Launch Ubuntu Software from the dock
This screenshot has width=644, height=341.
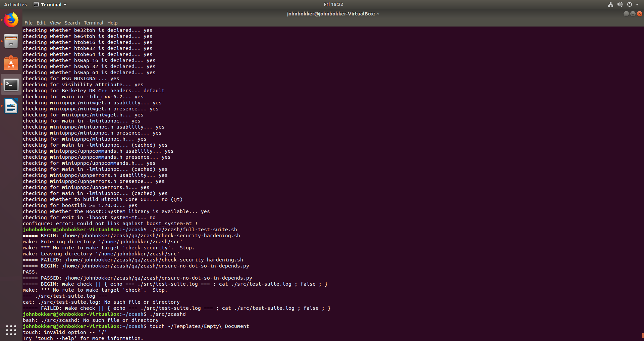click(11, 63)
